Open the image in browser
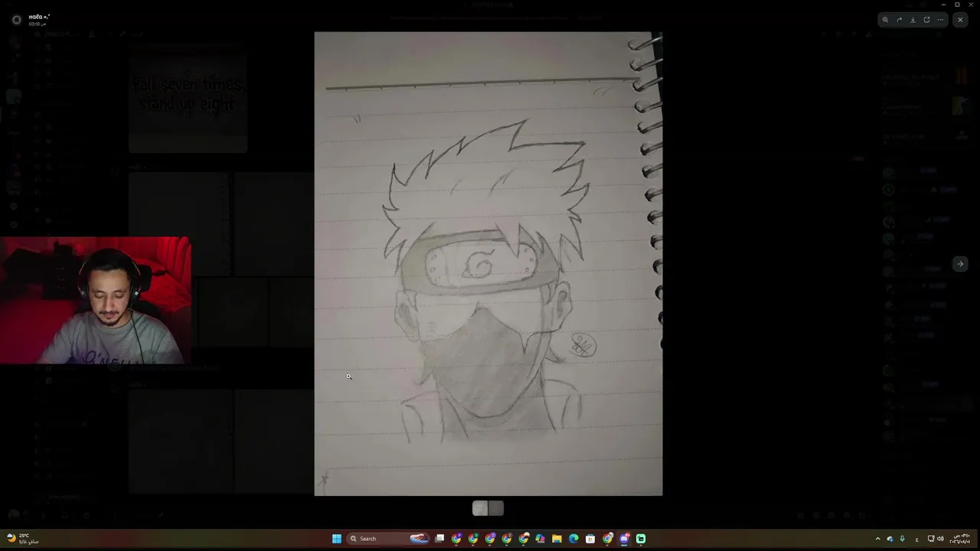Viewport: 980px width, 551px height. [926, 20]
